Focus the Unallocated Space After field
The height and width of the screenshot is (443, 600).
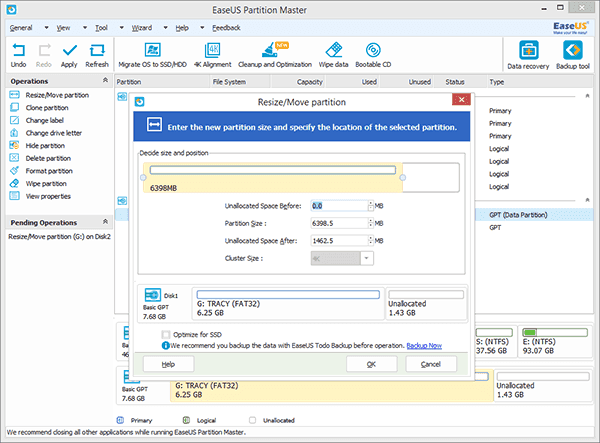point(339,241)
